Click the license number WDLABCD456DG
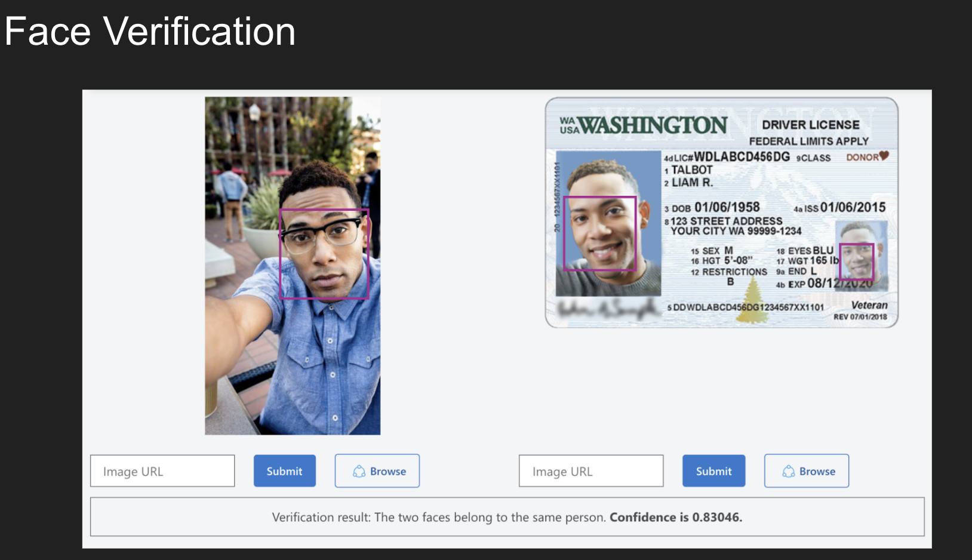This screenshot has width=972, height=560. tap(742, 157)
